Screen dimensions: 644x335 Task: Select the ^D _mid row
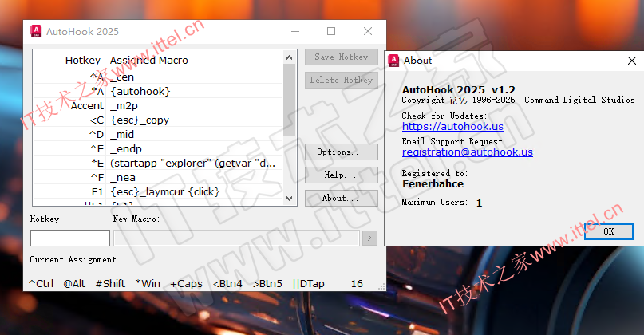[158, 134]
